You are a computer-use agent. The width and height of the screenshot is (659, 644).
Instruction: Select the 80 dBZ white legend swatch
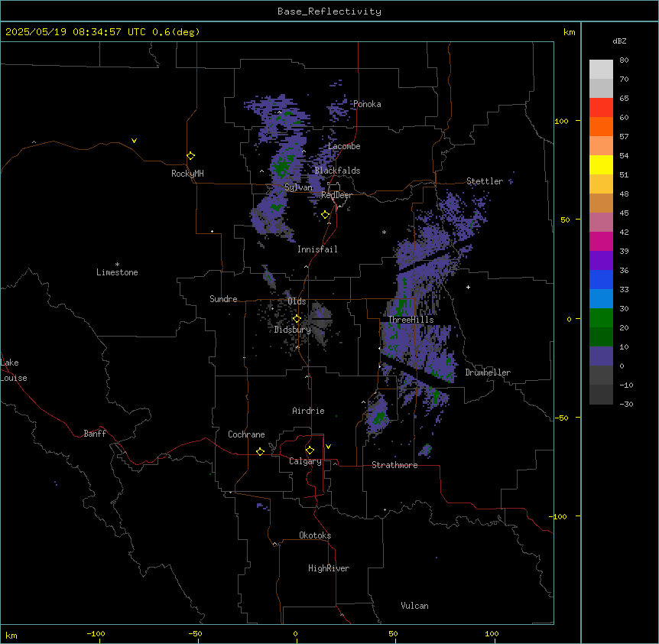(x=601, y=70)
